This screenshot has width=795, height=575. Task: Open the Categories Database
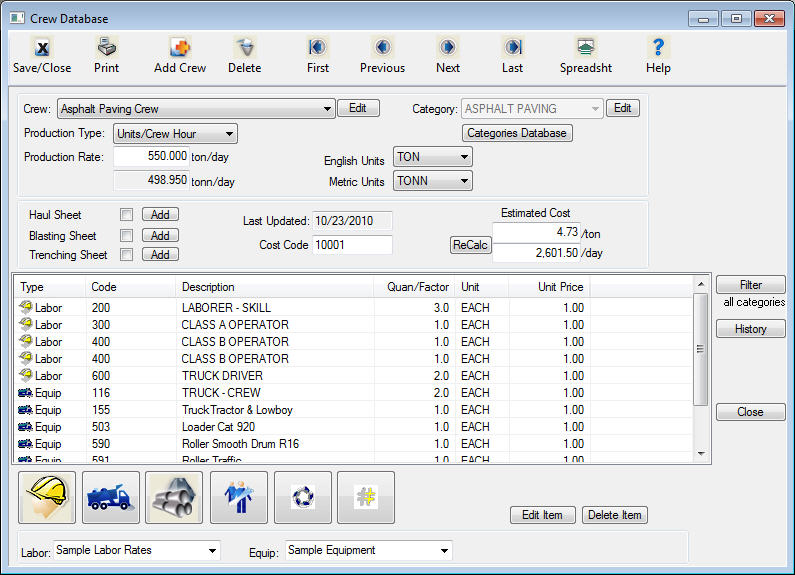(x=517, y=133)
